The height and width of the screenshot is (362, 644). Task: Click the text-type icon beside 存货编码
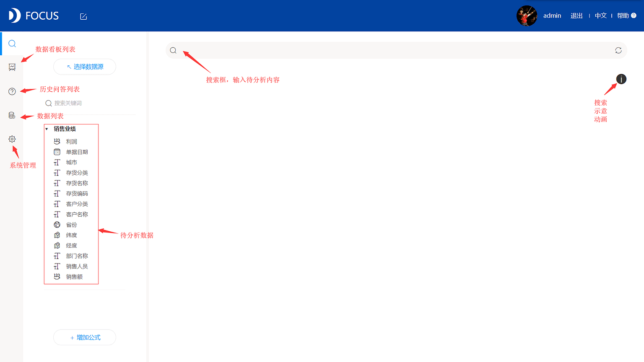click(57, 194)
